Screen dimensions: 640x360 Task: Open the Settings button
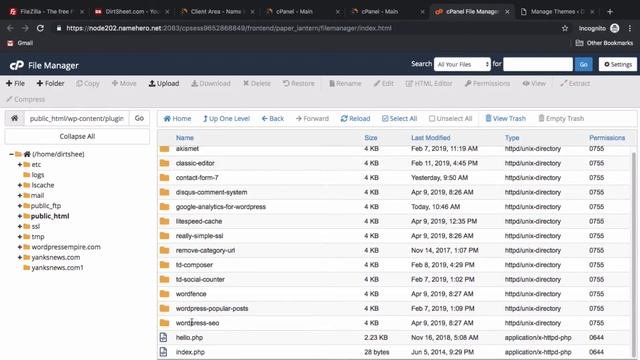coord(618,64)
